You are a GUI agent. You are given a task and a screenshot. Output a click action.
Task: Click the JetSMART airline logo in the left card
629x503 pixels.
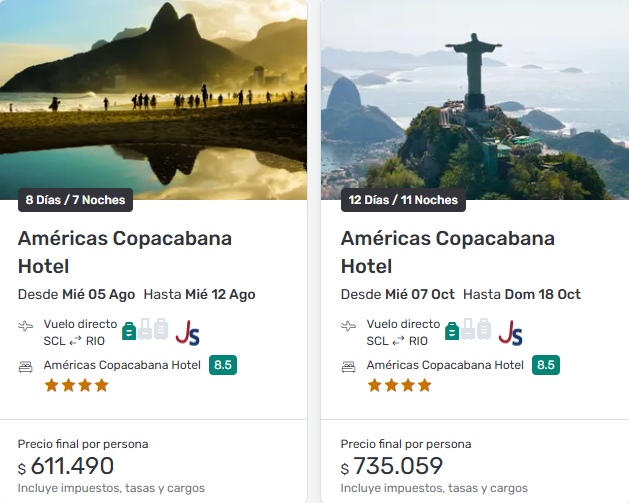point(187,332)
